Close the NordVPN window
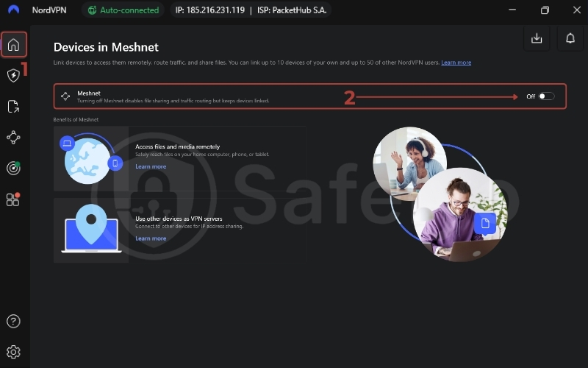The image size is (588, 368). point(577,10)
